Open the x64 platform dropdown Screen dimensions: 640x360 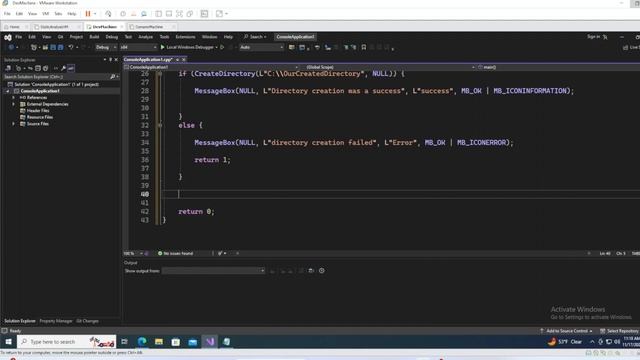pos(138,47)
